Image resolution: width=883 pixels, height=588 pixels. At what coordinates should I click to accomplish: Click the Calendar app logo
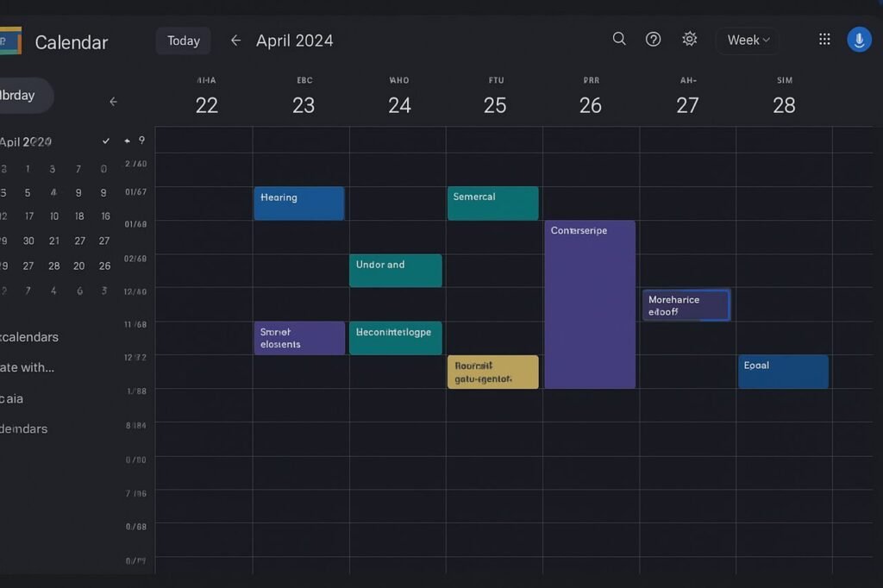tap(10, 40)
